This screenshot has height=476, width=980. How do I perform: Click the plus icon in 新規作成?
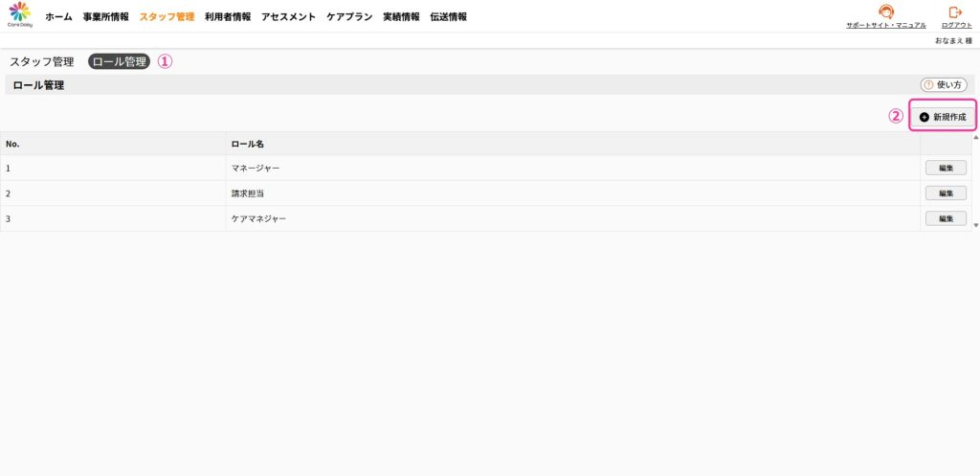[x=924, y=117]
